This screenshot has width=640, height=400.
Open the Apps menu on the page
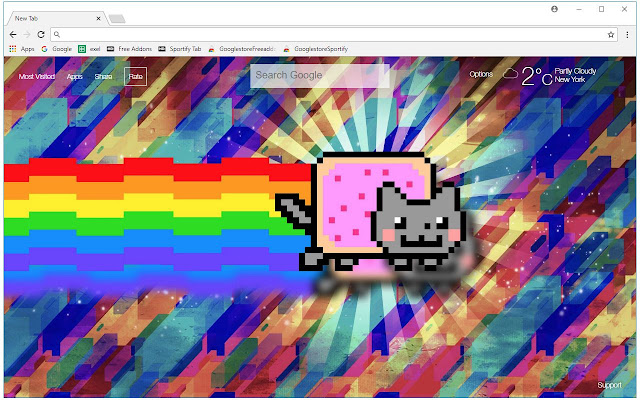pos(75,76)
